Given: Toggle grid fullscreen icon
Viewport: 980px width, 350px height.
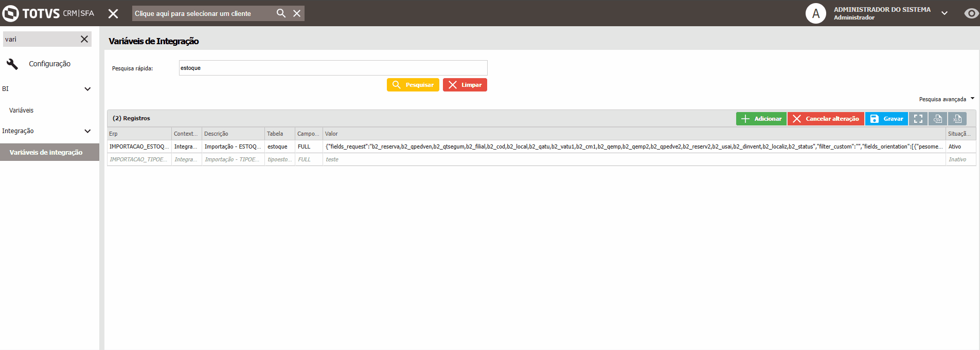Looking at the screenshot, I should [918, 119].
